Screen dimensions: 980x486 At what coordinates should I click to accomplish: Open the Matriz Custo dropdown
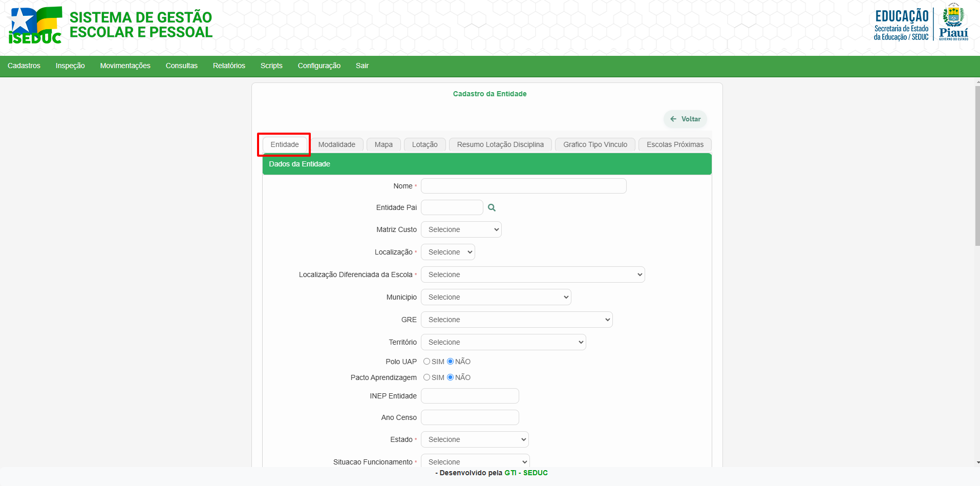point(461,229)
